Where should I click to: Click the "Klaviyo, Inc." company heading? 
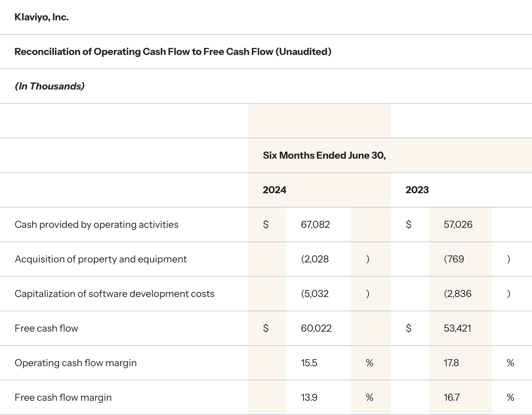click(42, 17)
